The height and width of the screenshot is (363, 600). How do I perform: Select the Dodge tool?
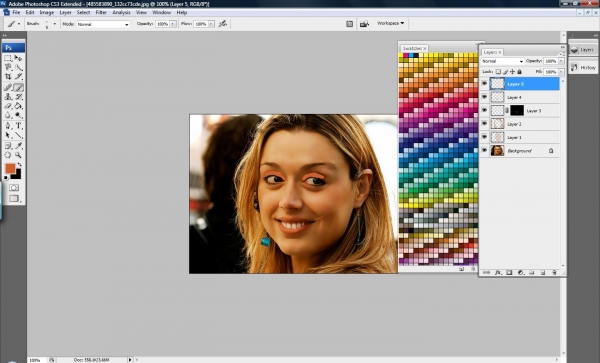pos(18,115)
